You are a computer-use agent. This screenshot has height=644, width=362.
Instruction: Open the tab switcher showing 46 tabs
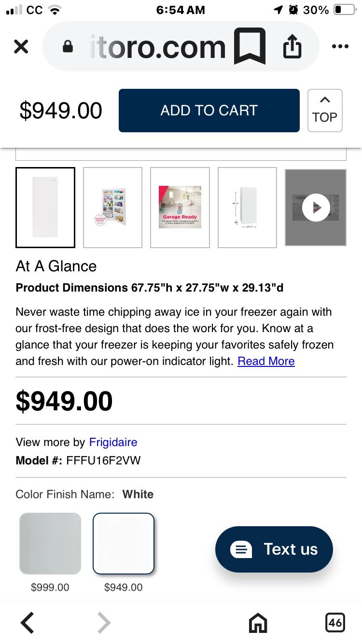coord(335,623)
